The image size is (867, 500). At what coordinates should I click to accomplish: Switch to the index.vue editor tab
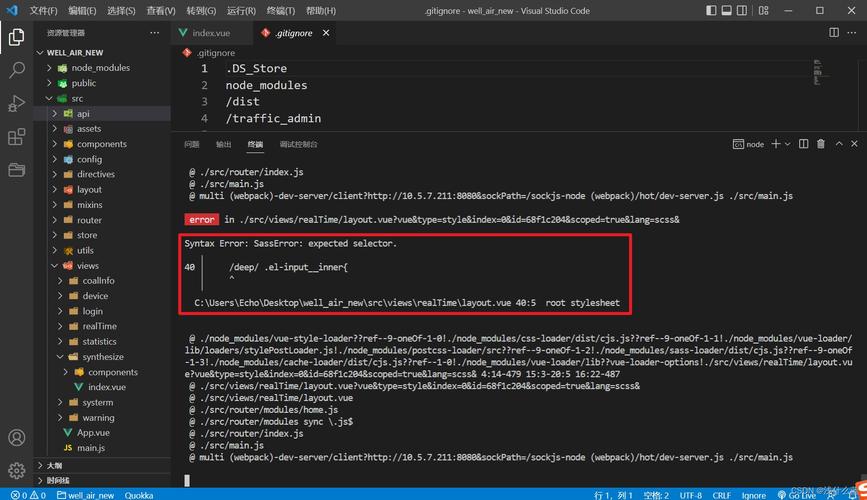pyautogui.click(x=212, y=33)
